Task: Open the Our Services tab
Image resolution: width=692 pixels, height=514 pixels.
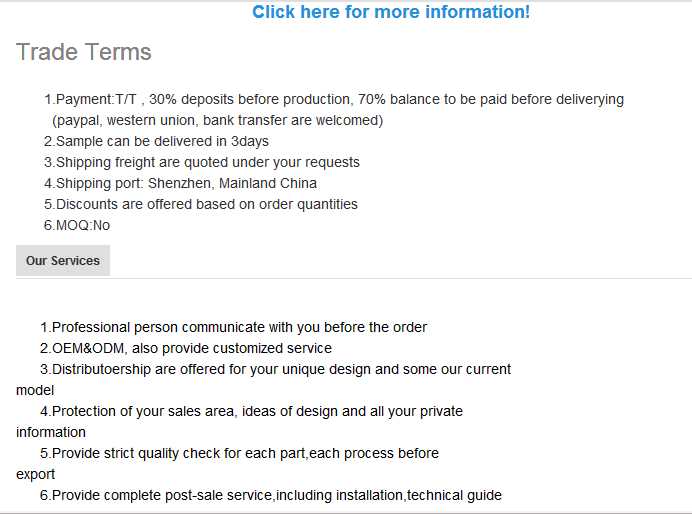Action: pos(63,261)
